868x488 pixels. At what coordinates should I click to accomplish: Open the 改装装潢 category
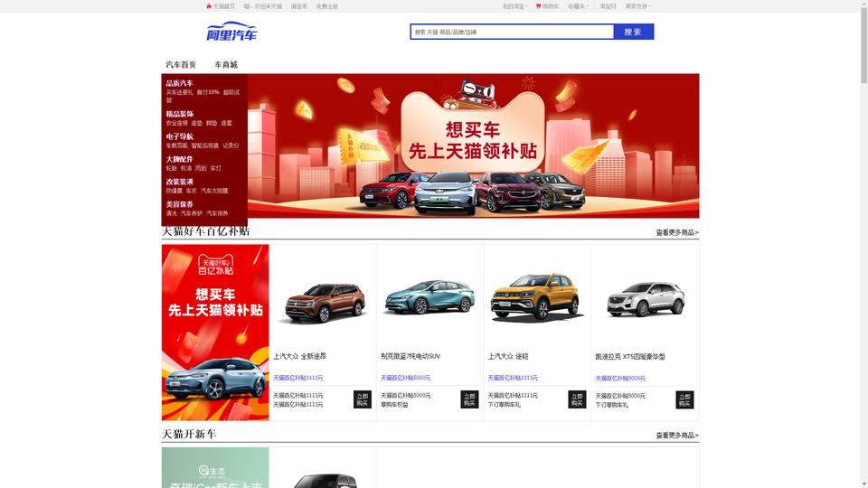click(179, 182)
